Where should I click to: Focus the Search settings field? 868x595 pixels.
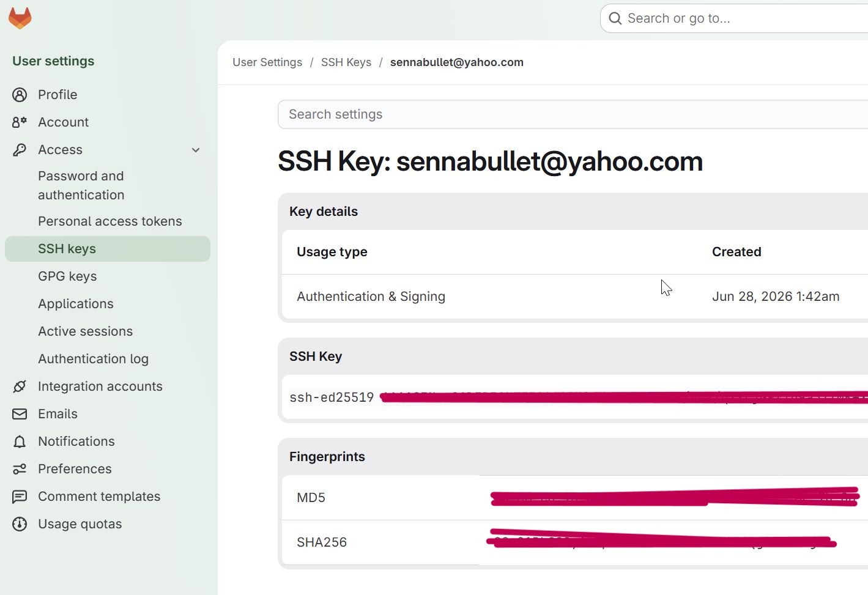[573, 114]
